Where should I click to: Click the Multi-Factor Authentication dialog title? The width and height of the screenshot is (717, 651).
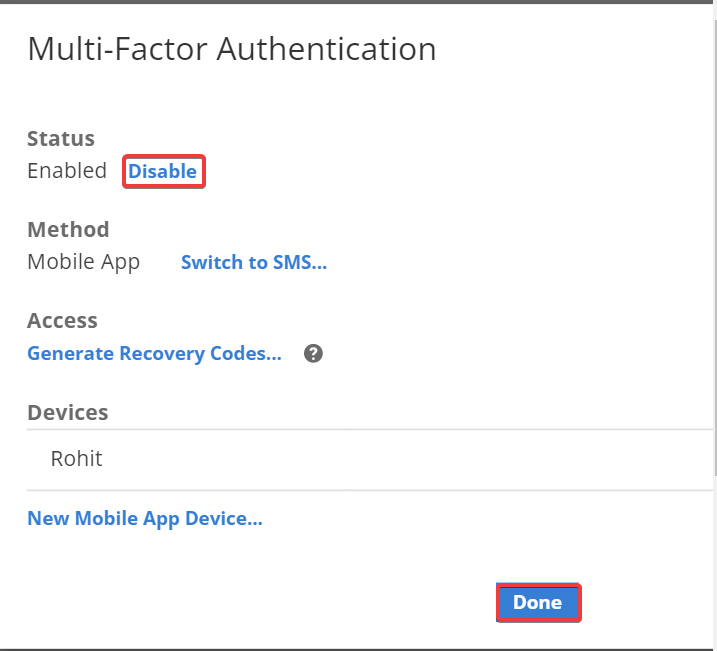pyautogui.click(x=232, y=49)
